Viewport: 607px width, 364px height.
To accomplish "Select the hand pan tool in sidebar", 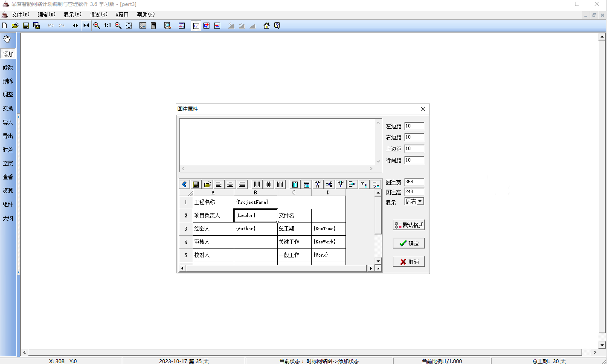I will pos(7,39).
